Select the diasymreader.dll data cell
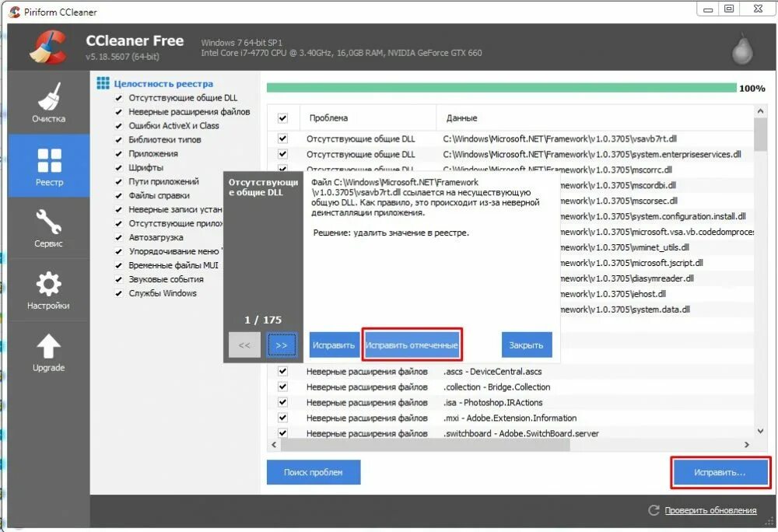The width and height of the screenshot is (778, 532). (627, 278)
